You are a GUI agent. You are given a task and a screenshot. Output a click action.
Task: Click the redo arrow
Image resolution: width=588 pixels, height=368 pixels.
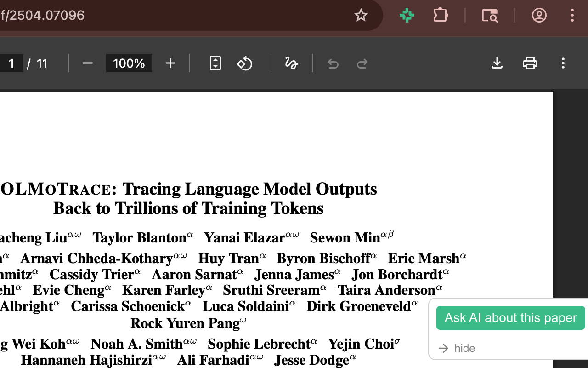362,63
